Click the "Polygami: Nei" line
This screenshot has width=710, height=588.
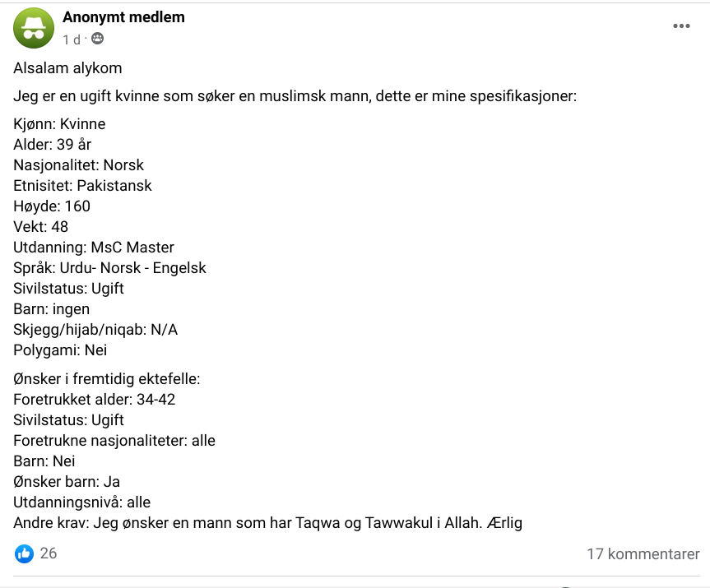tap(60, 350)
